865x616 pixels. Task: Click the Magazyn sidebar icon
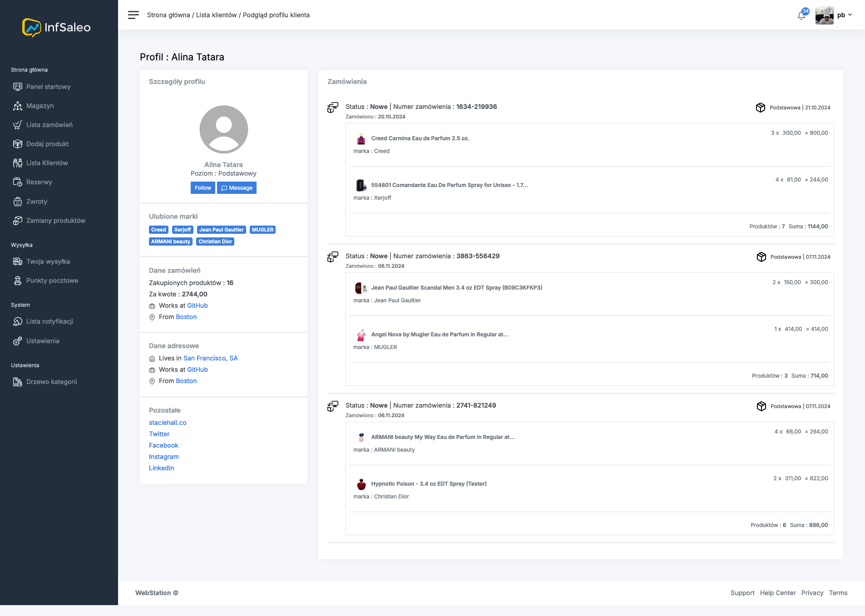pyautogui.click(x=18, y=106)
